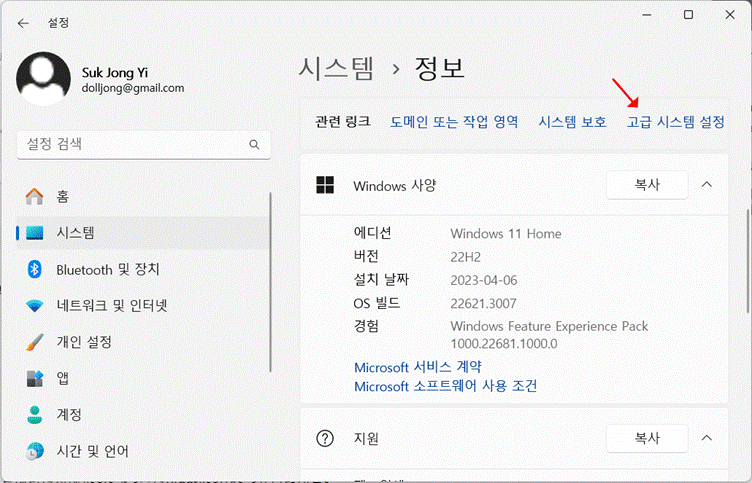752x483 pixels.
Task: Minimize the Settings window
Action: point(647,15)
